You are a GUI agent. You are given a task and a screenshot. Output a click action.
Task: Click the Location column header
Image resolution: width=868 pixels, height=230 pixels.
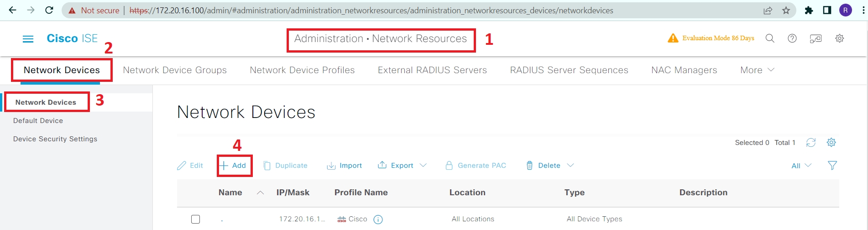pyautogui.click(x=467, y=193)
